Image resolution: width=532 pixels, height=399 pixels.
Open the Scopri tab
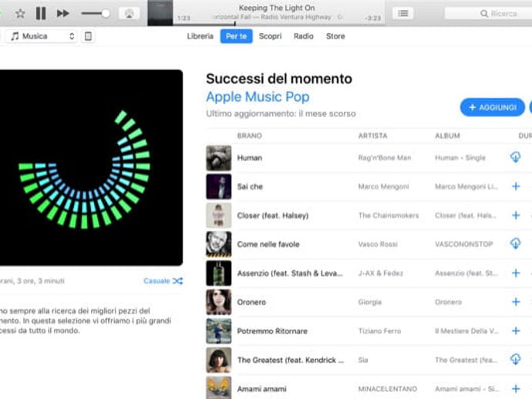click(x=270, y=36)
